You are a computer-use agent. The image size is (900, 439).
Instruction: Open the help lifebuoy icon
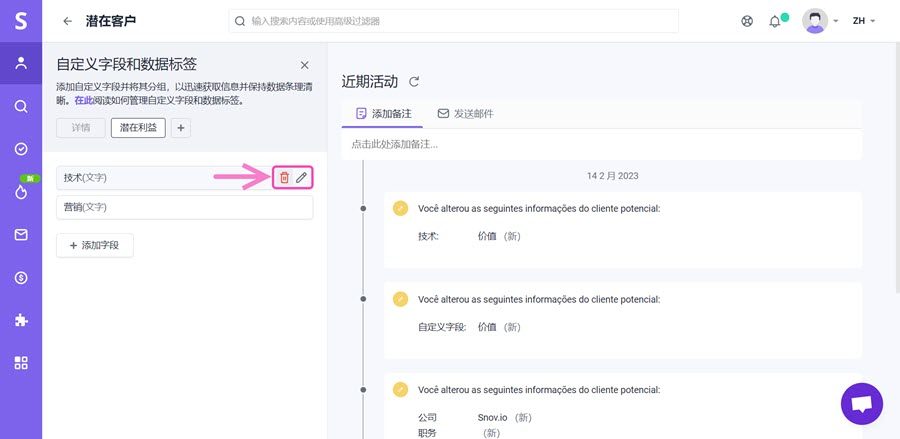tap(747, 21)
